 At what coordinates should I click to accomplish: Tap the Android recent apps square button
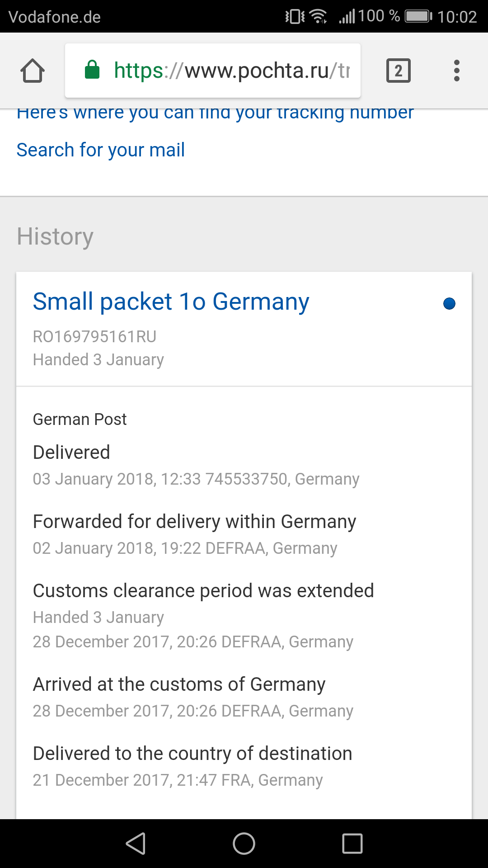point(352,844)
